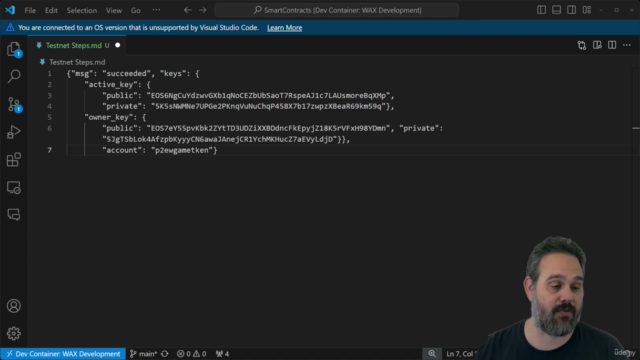Expand the hidden menus ellipsis in title bar
The width and height of the screenshot is (640, 360).
click(x=156, y=10)
